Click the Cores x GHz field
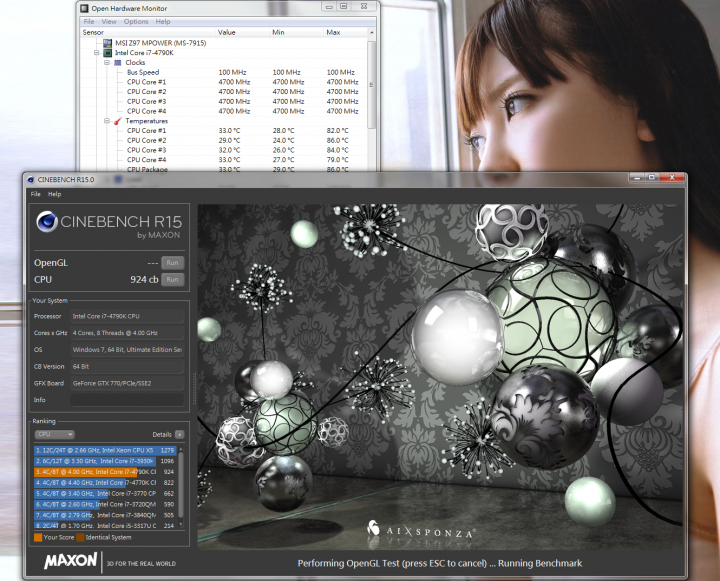The height and width of the screenshot is (581, 720). tap(127, 333)
